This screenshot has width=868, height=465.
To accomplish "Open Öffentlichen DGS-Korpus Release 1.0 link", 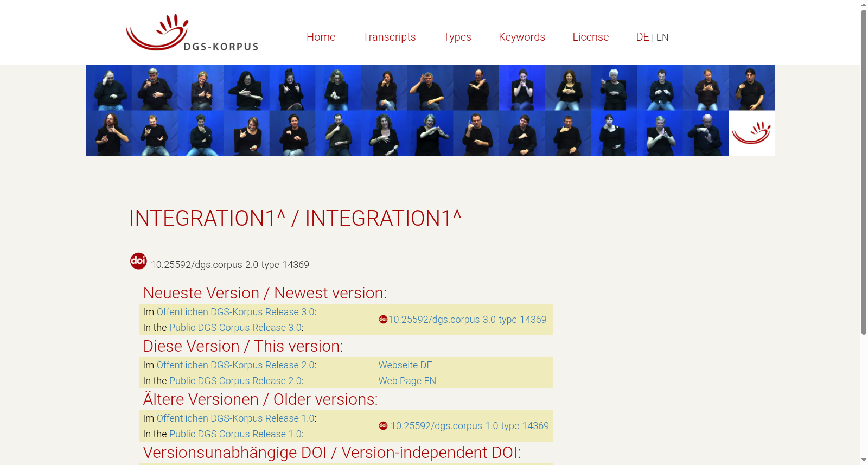I will point(235,418).
